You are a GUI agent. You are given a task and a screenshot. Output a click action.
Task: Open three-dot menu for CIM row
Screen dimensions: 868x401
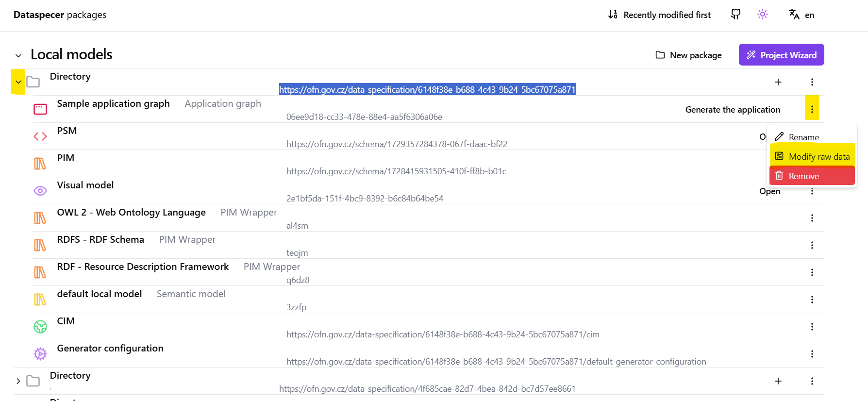[x=812, y=327]
